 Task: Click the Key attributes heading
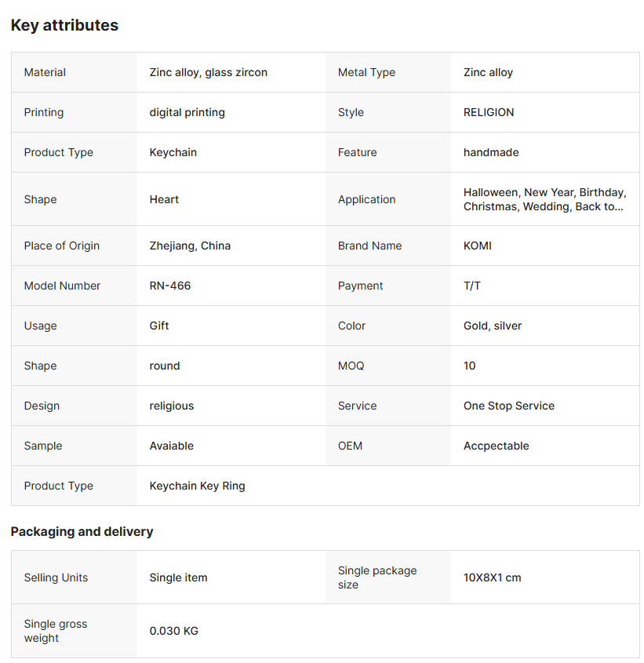pos(64,25)
